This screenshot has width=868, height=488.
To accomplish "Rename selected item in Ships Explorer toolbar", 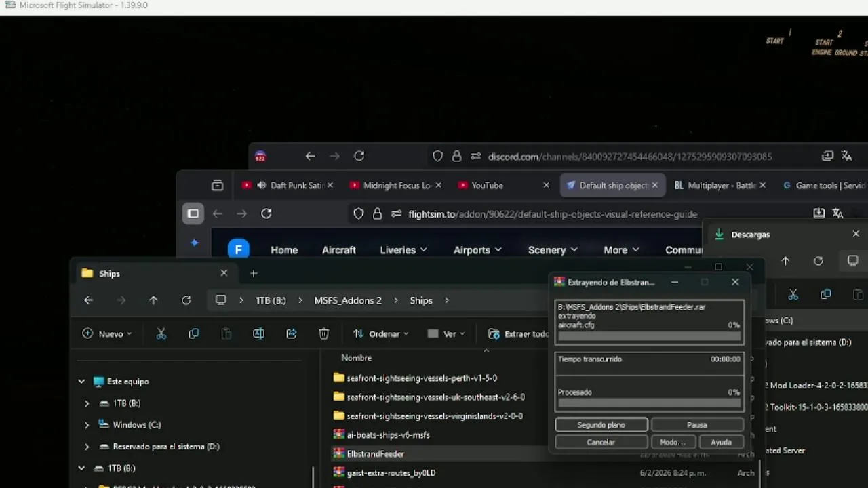I will click(258, 333).
